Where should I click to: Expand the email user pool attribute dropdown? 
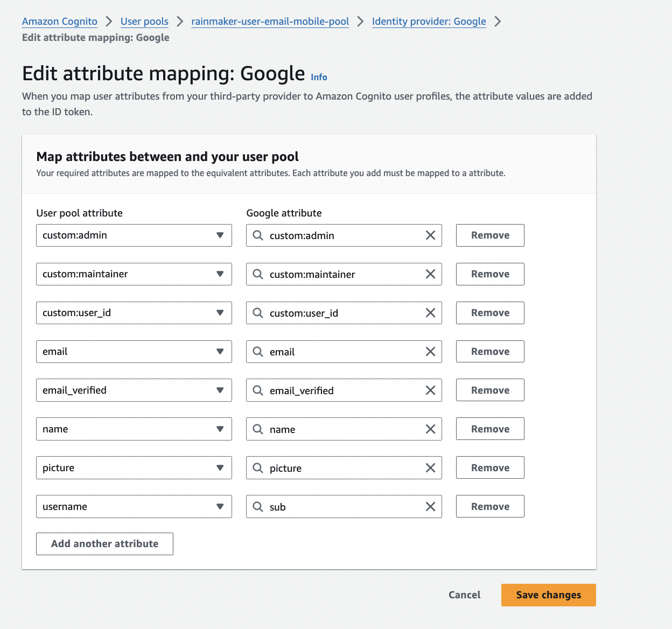[x=134, y=352]
